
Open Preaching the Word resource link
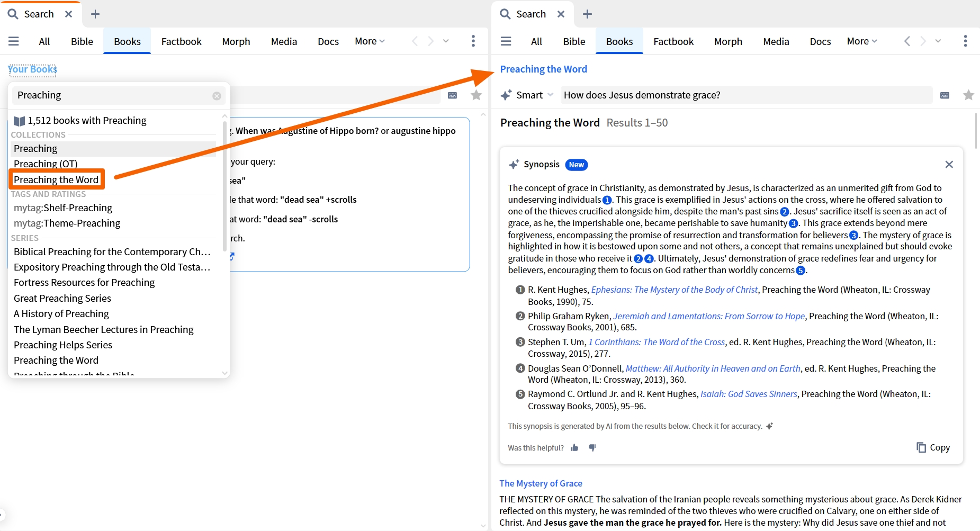(544, 69)
